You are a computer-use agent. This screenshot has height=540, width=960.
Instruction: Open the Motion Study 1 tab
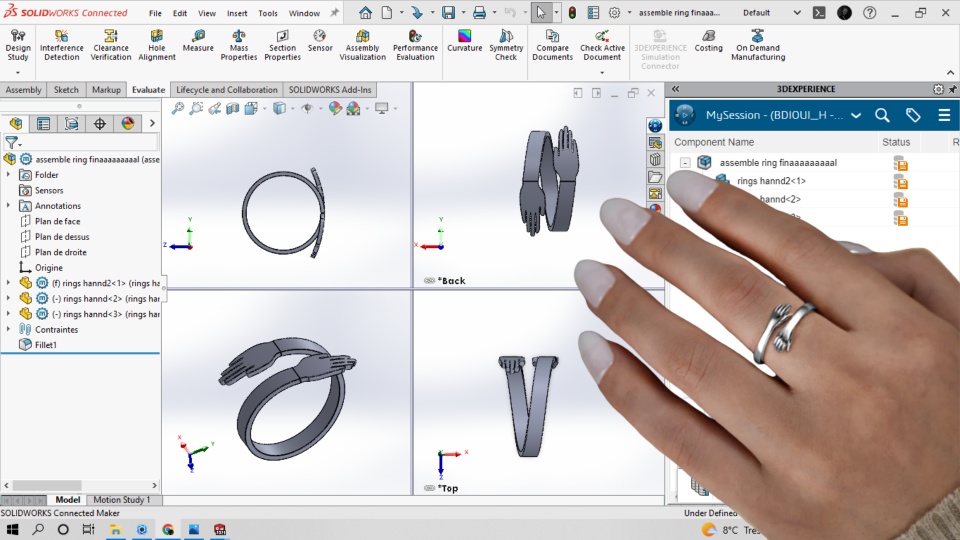coord(121,500)
